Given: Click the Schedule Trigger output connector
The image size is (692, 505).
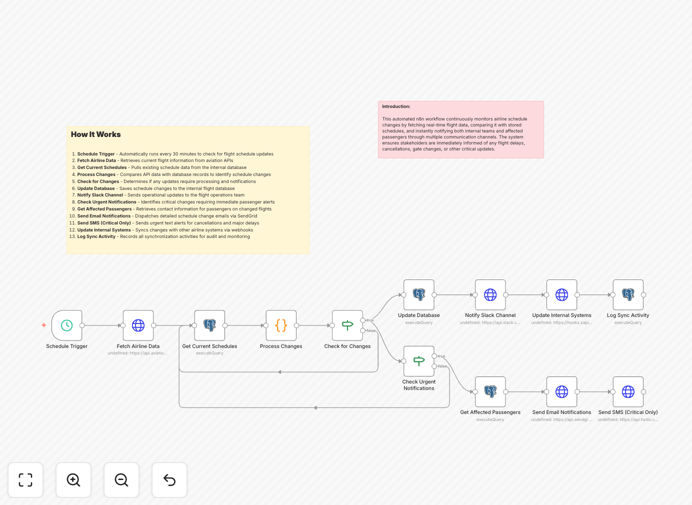Looking at the screenshot, I should click(x=82, y=325).
